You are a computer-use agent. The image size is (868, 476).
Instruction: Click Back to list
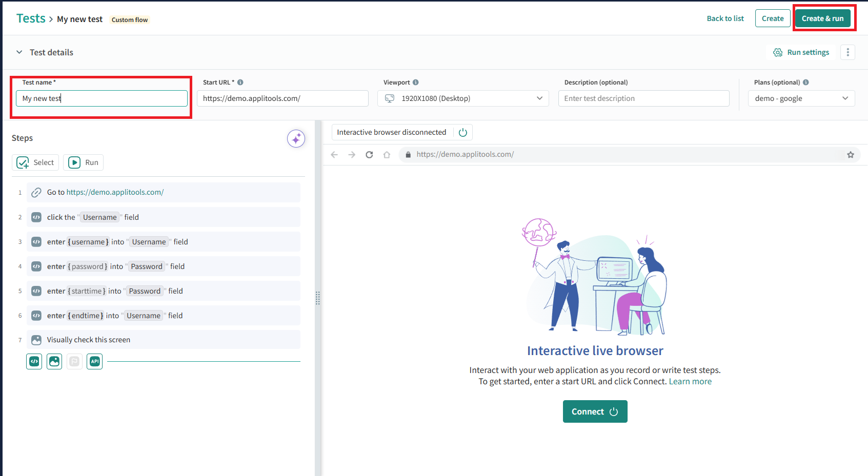pyautogui.click(x=725, y=18)
